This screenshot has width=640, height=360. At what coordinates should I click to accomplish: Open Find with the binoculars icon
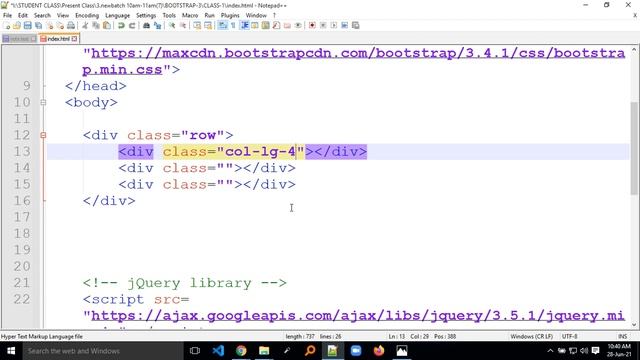(x=146, y=25)
